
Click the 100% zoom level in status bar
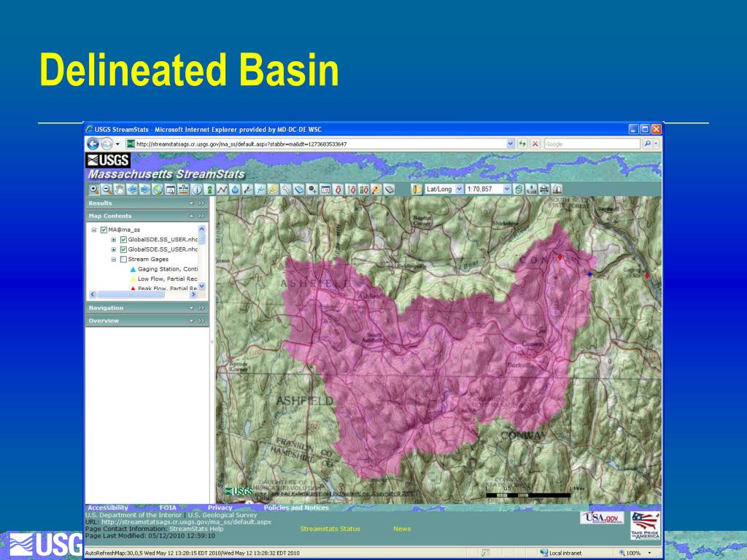tap(634, 553)
